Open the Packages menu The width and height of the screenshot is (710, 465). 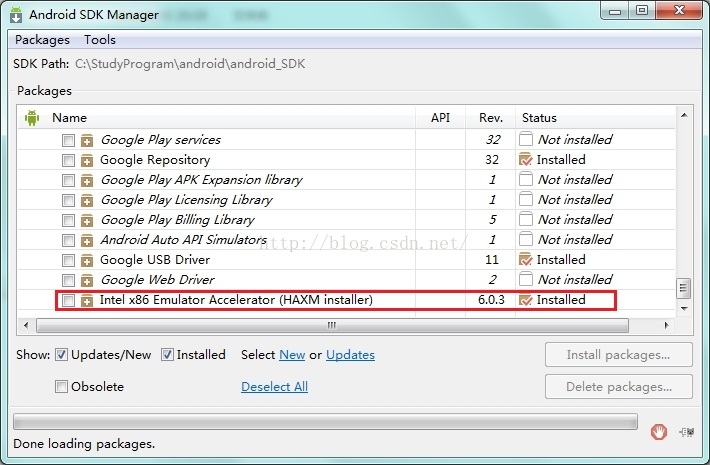tap(42, 40)
